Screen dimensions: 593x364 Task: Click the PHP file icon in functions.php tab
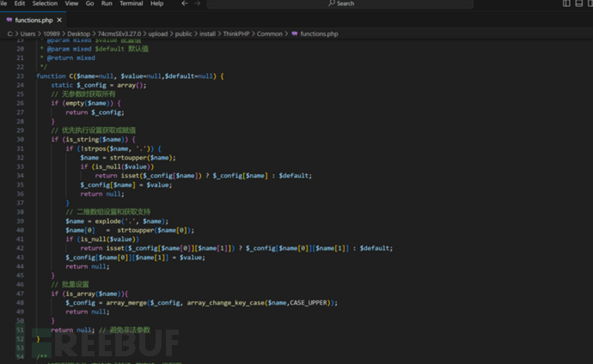point(9,19)
